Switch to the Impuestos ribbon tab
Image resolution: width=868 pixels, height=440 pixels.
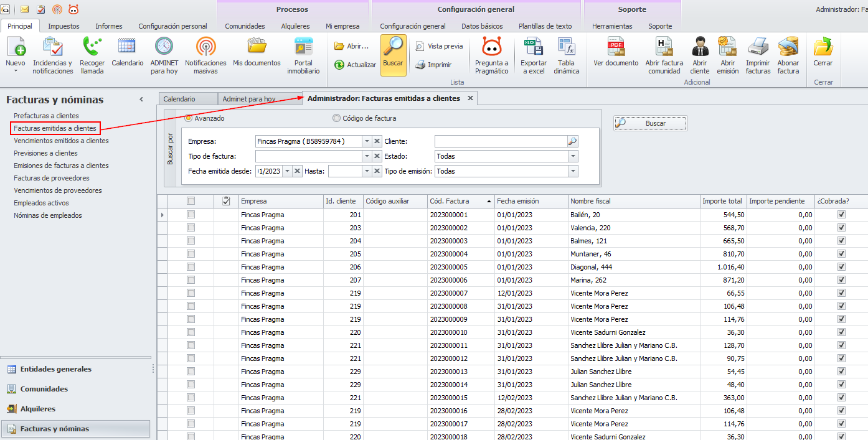click(x=64, y=26)
